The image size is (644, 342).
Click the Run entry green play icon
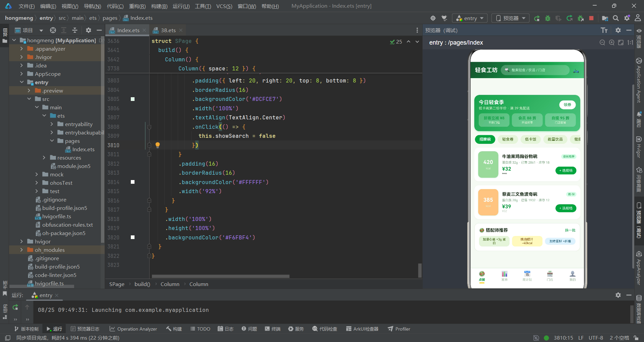click(x=537, y=18)
